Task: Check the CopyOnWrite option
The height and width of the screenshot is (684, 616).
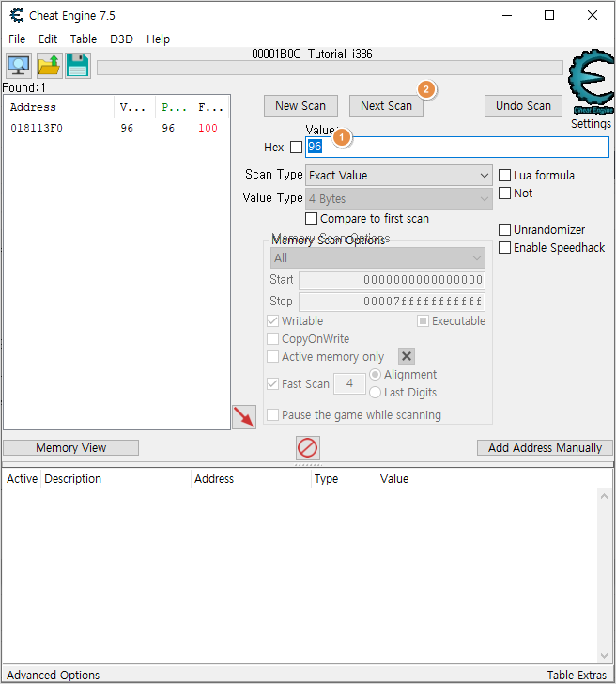Action: coord(273,339)
